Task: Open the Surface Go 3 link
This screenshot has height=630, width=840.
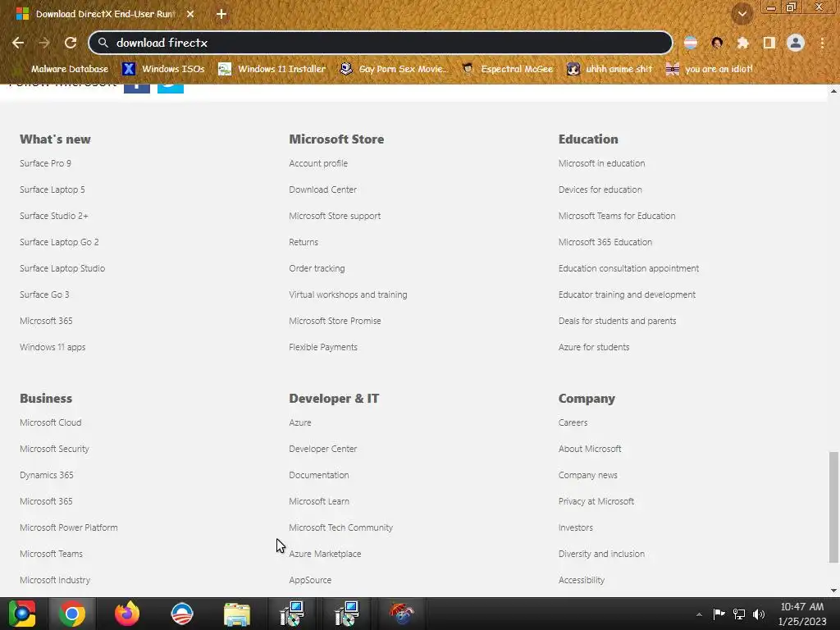Action: tap(44, 294)
